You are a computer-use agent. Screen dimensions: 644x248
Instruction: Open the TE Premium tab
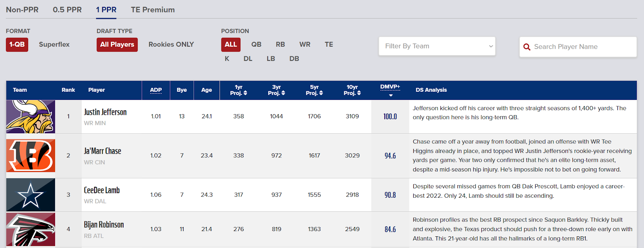coord(153,10)
